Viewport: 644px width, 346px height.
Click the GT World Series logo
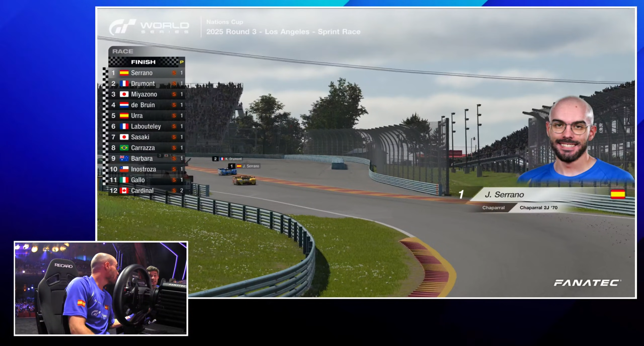point(149,27)
